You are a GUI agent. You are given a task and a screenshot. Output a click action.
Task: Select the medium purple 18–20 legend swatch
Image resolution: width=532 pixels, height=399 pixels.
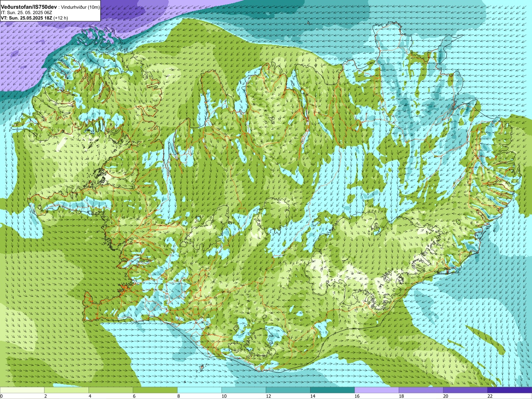[x=421, y=390]
